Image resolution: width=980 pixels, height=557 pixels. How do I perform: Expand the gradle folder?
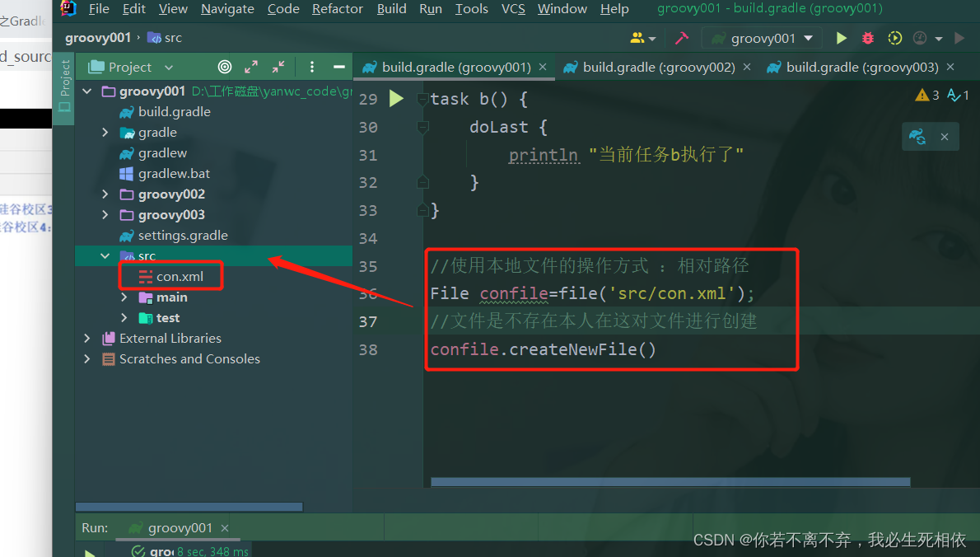(105, 133)
